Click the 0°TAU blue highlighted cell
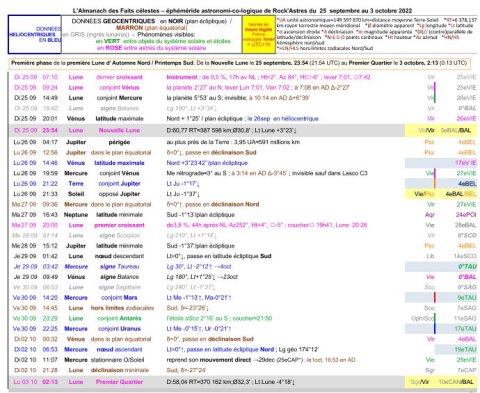 pyautogui.click(x=441, y=267)
